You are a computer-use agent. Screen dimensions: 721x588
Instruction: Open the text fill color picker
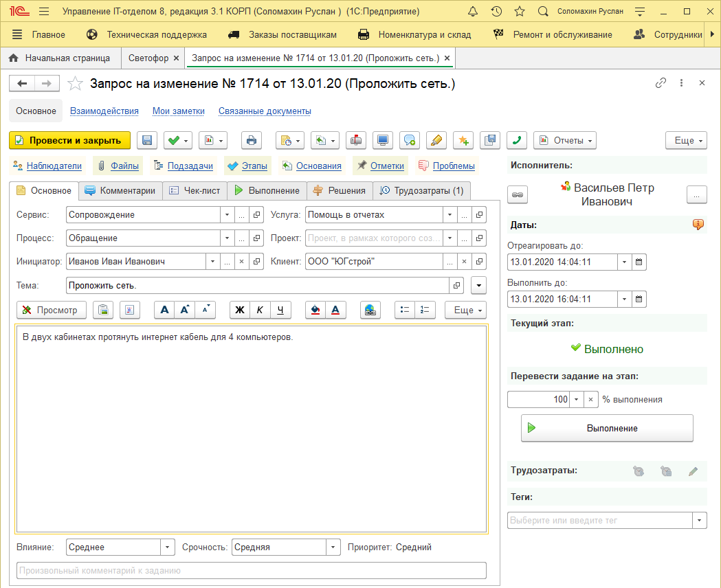click(315, 310)
